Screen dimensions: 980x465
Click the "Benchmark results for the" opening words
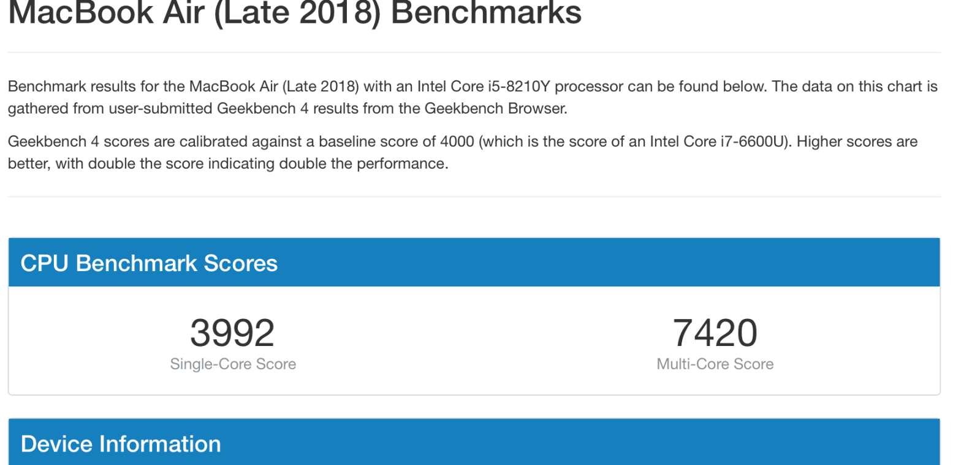[x=84, y=86]
